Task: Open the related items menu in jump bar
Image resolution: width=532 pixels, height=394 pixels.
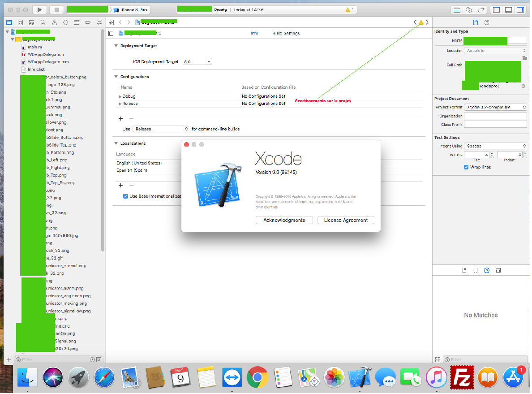Action: [x=112, y=23]
